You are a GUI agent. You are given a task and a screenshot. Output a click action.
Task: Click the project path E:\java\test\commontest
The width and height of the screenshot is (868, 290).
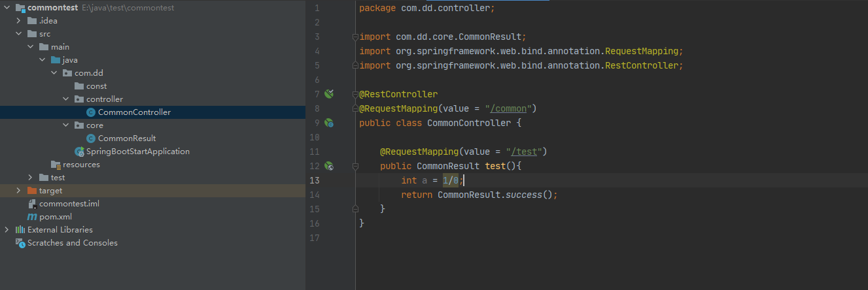[x=128, y=8]
